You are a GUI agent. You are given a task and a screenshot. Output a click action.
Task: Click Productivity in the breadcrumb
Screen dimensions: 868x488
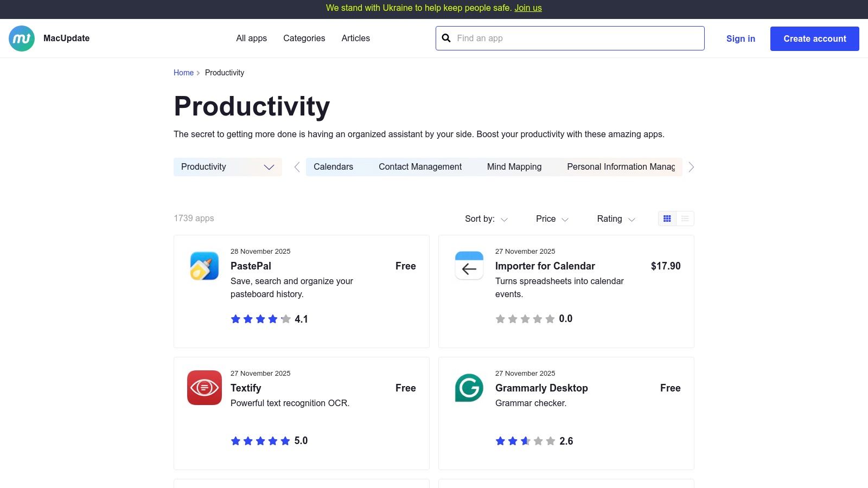point(225,73)
